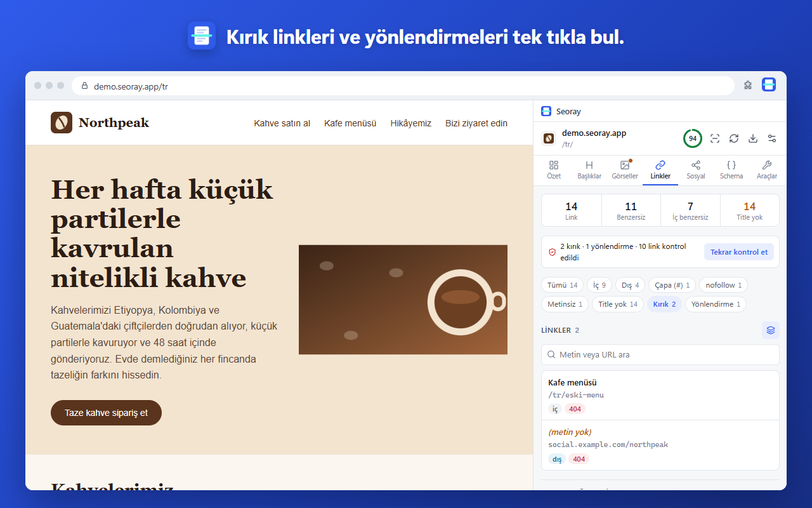Visit the Hikâyemiz nav link

(411, 123)
